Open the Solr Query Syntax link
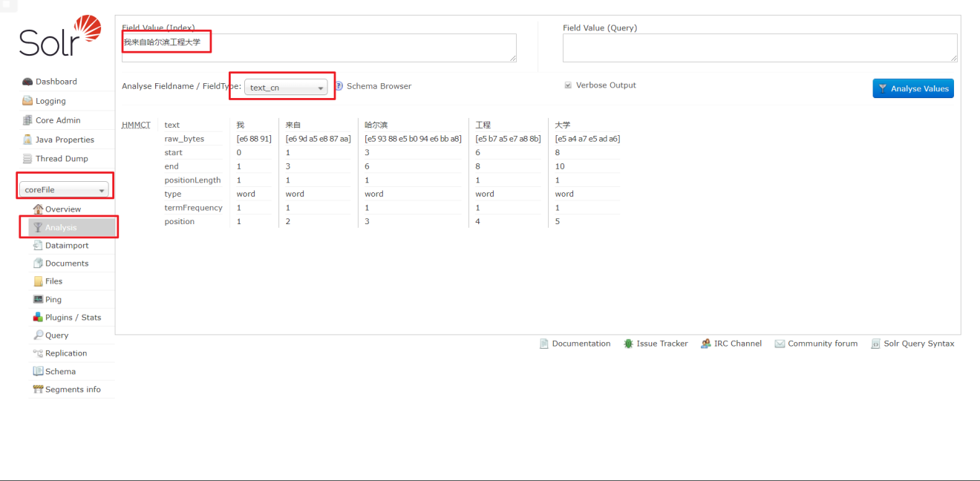 pyautogui.click(x=918, y=344)
